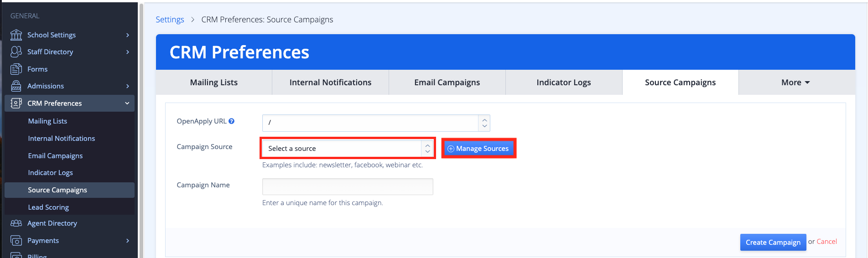The width and height of the screenshot is (868, 258).
Task: Switch to the Email Campaigns tab
Action: 447,83
